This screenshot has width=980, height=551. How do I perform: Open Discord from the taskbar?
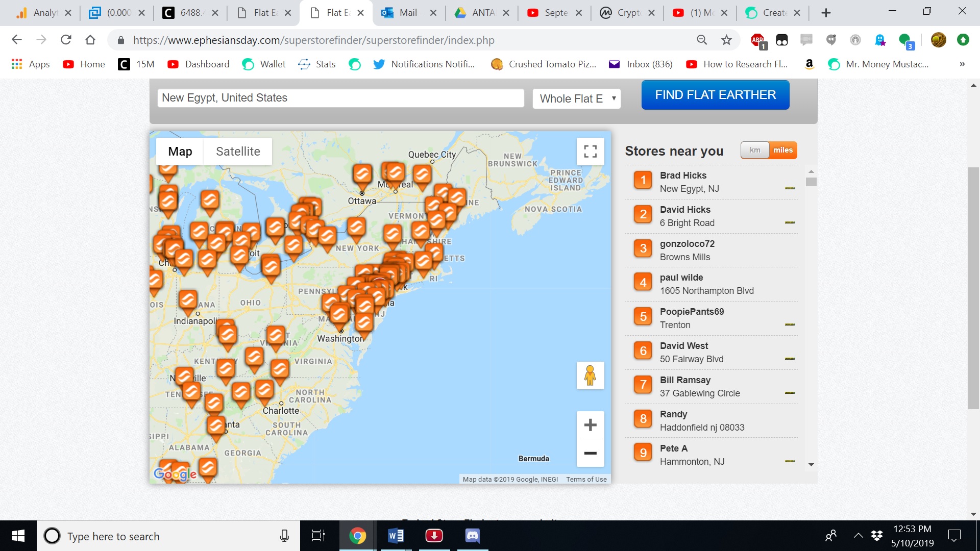coord(472,536)
